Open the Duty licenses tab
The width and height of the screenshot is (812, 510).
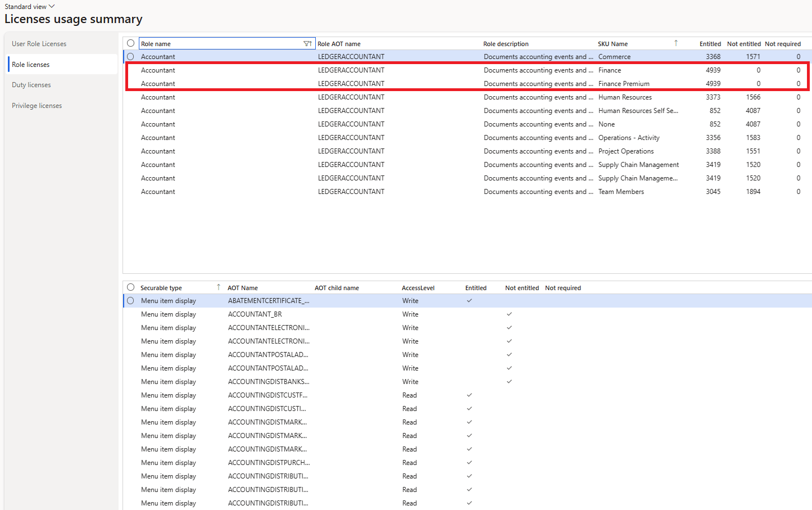pos(31,85)
